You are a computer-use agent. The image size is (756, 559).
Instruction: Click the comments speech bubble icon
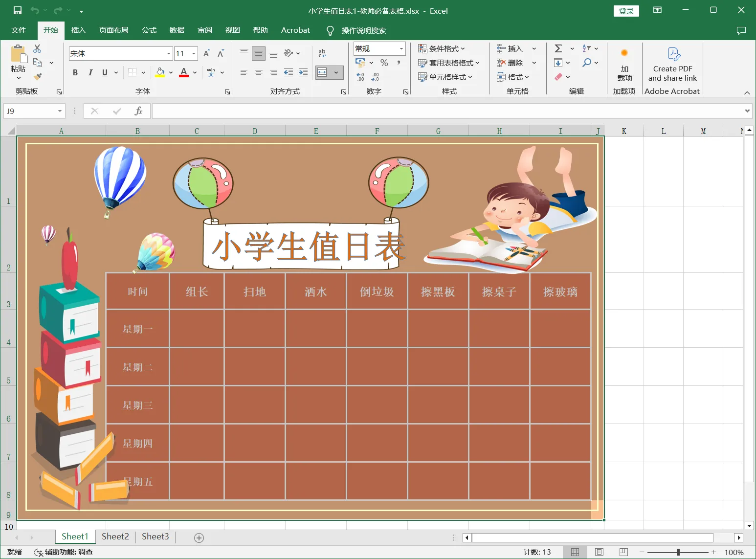741,30
